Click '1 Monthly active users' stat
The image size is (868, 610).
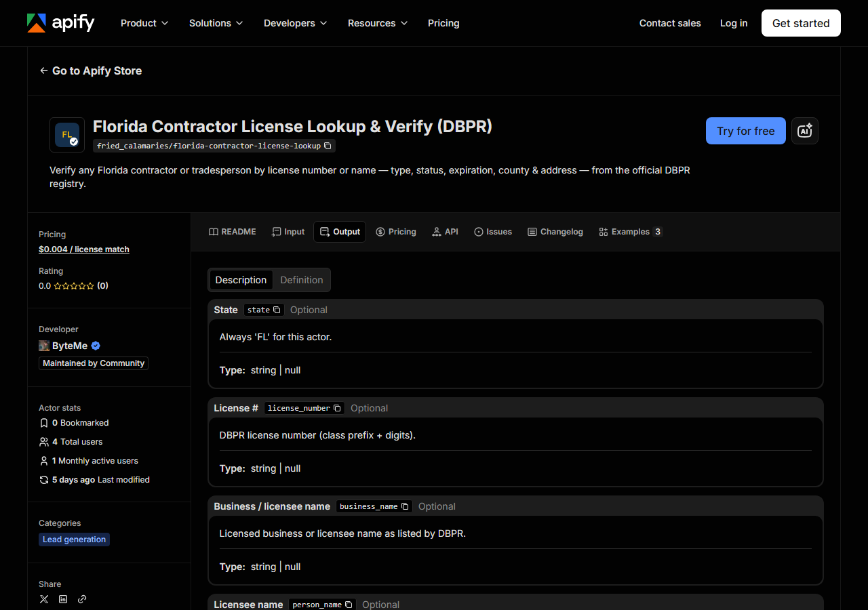(x=89, y=461)
